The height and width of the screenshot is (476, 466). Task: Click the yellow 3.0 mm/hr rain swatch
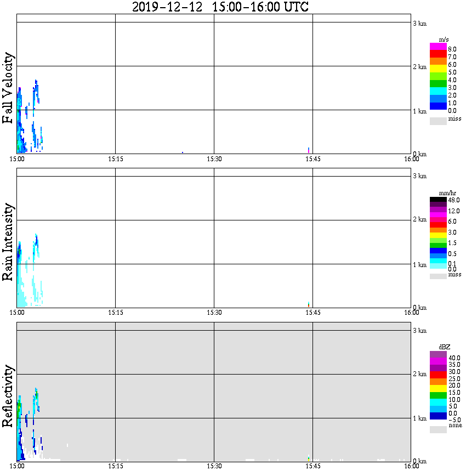click(x=438, y=235)
